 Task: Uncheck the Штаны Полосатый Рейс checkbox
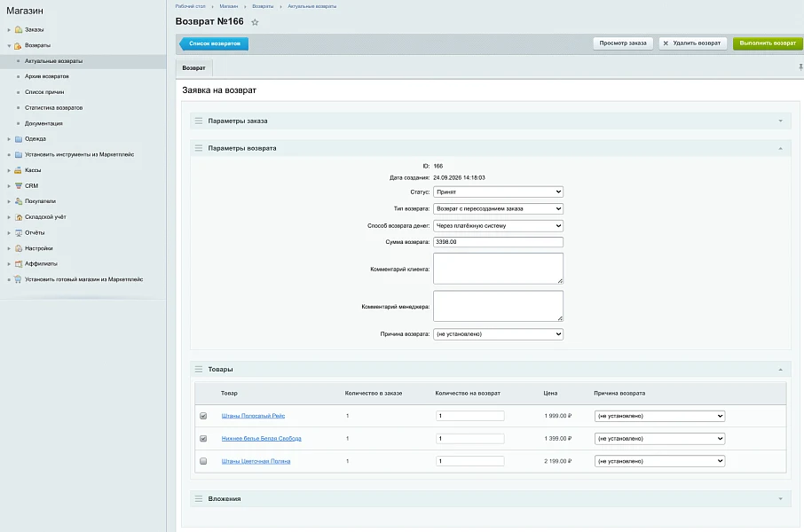point(203,416)
